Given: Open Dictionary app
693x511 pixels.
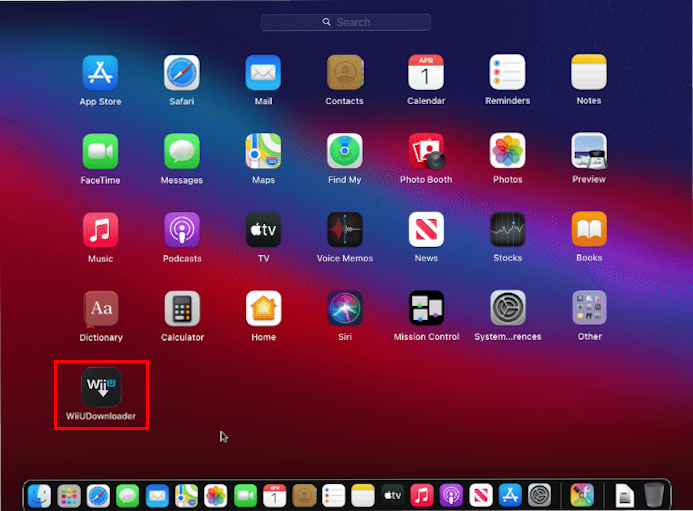Looking at the screenshot, I should click(x=100, y=309).
